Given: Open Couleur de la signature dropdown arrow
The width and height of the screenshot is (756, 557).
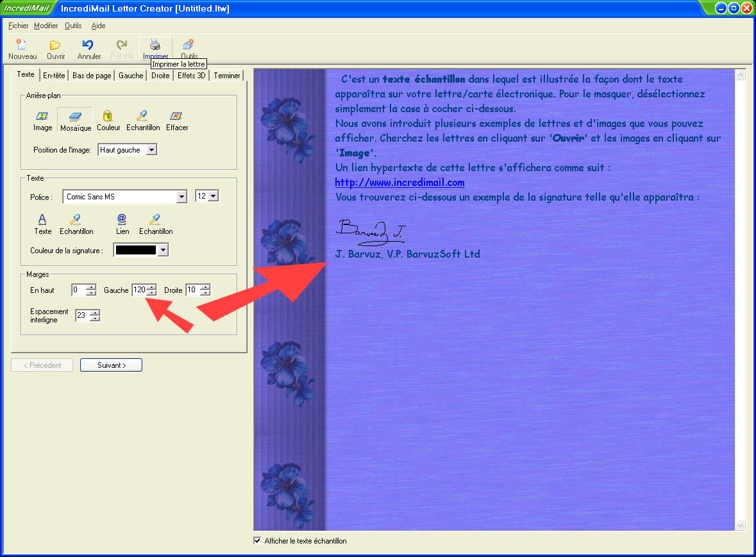Looking at the screenshot, I should tap(163, 250).
